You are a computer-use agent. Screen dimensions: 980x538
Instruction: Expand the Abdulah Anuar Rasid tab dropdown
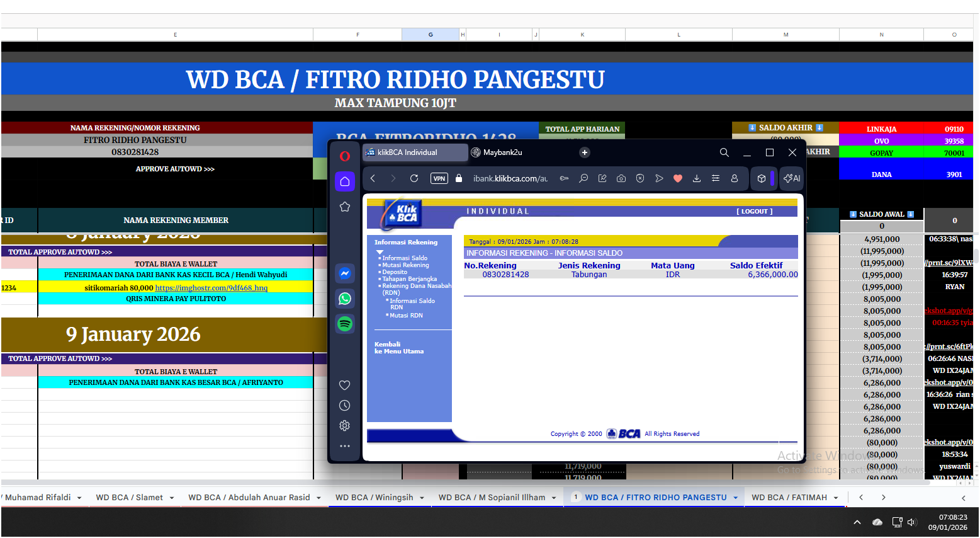318,498
